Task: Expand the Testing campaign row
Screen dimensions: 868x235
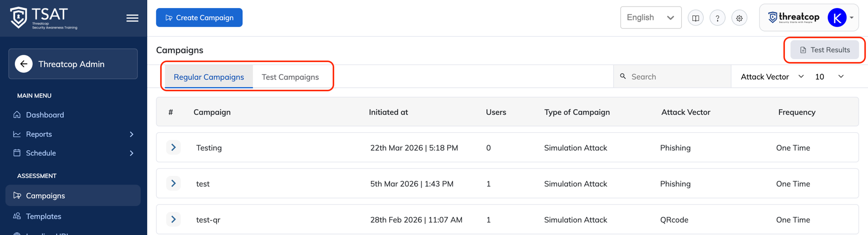Action: point(173,147)
